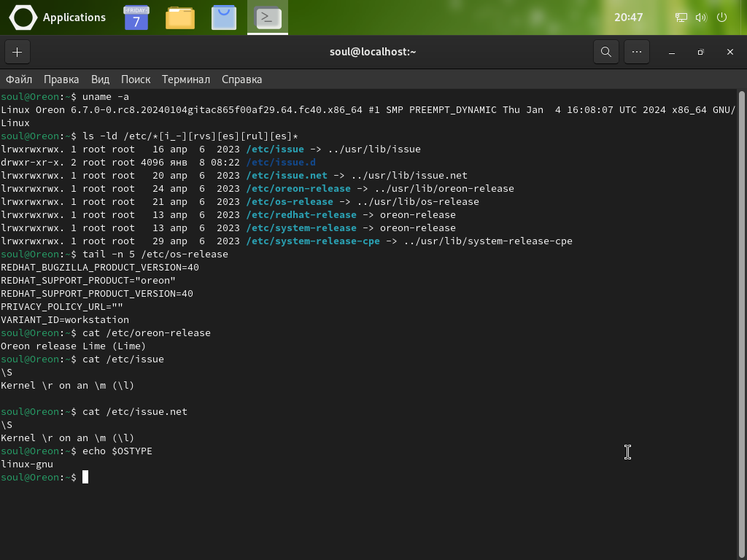
Task: Click the /etc/issue.d directory name
Action: (281, 163)
